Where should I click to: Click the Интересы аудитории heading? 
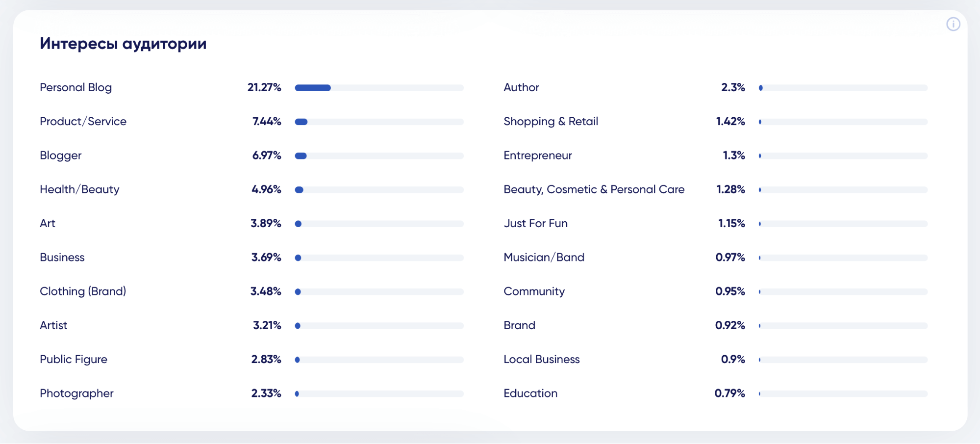[x=123, y=44]
